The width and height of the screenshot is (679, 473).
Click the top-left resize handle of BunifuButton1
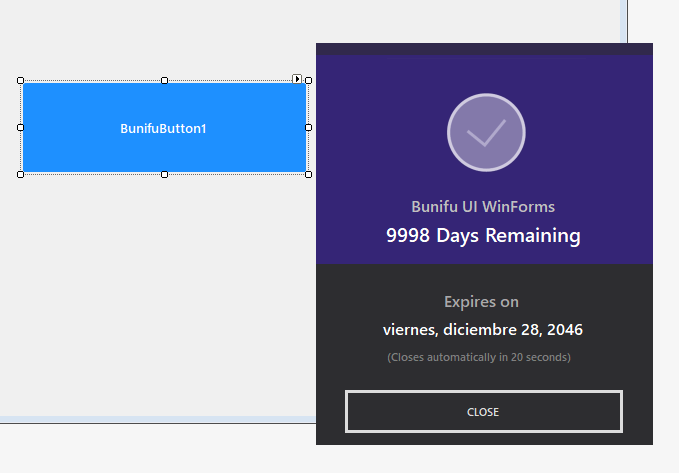coord(20,81)
